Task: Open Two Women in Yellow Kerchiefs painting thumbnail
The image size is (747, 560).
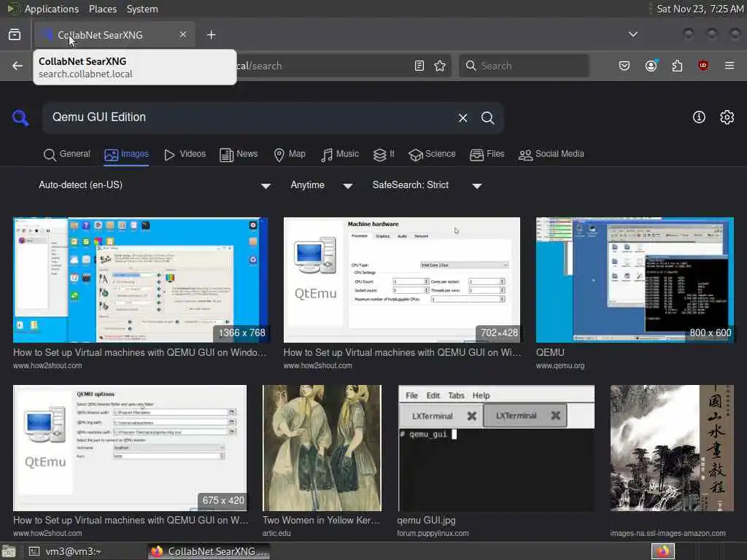Action: (322, 448)
